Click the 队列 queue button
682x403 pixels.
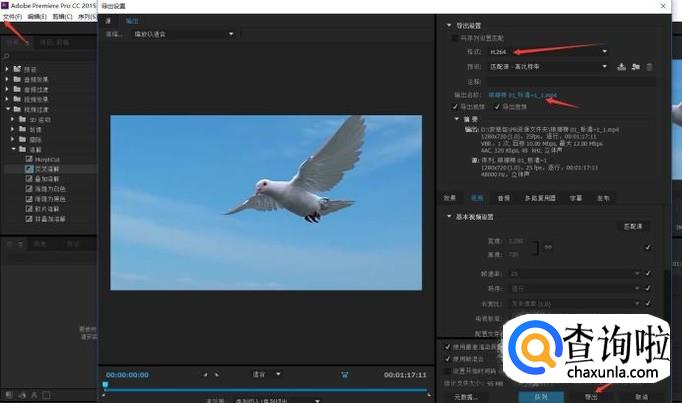coord(541,396)
